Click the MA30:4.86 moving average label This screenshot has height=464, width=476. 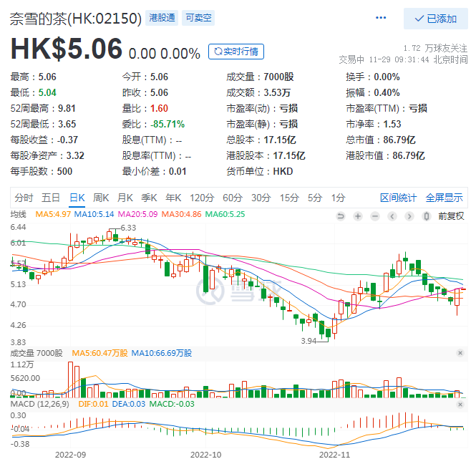click(181, 214)
